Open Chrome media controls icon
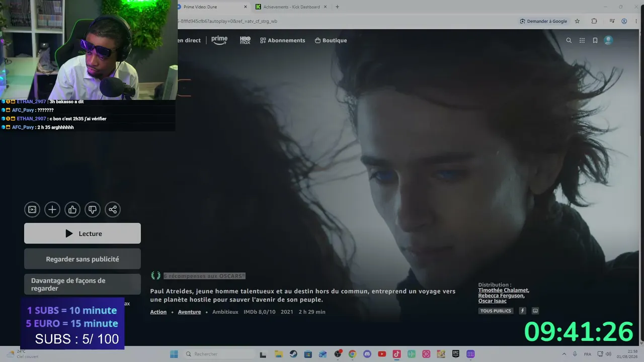Screen dimensions: 644x362 point(612,21)
